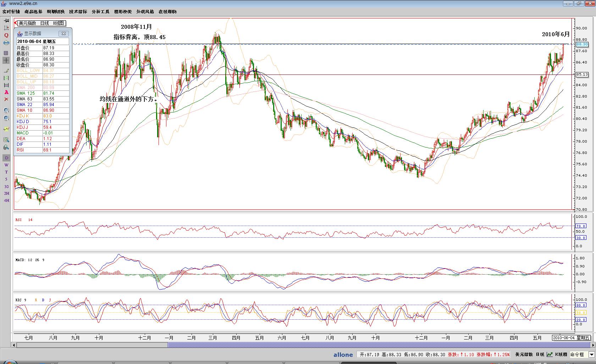The width and height of the screenshot is (596, 364).
Task: Switch to W weekly period
Action: pos(6,165)
